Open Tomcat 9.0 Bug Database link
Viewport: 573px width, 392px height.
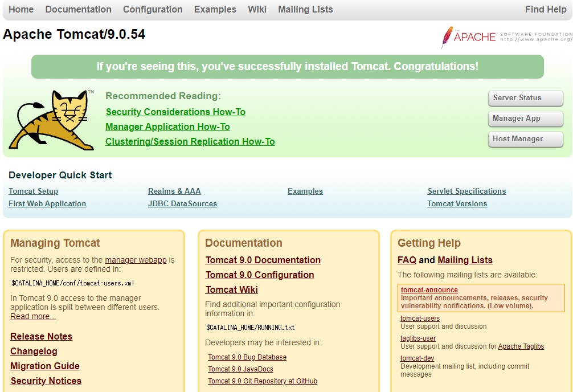tap(247, 357)
